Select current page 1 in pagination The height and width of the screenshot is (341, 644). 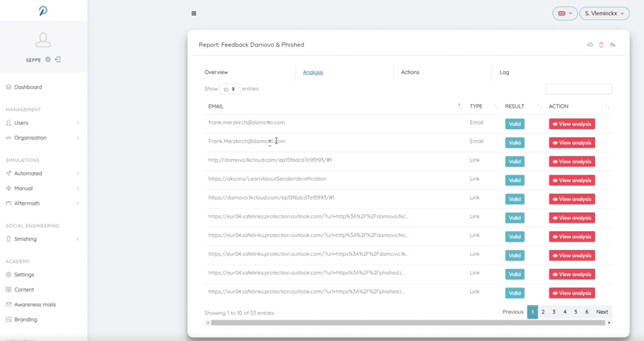click(x=532, y=312)
